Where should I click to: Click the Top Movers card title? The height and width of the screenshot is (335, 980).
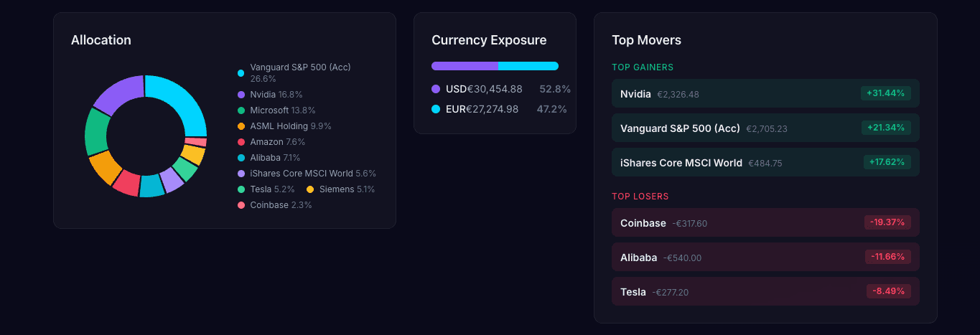pyautogui.click(x=647, y=40)
